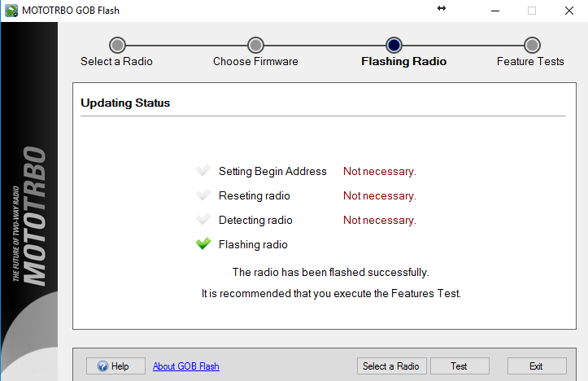This screenshot has width=588, height=381.
Task: Click the Test button
Action: click(x=460, y=366)
